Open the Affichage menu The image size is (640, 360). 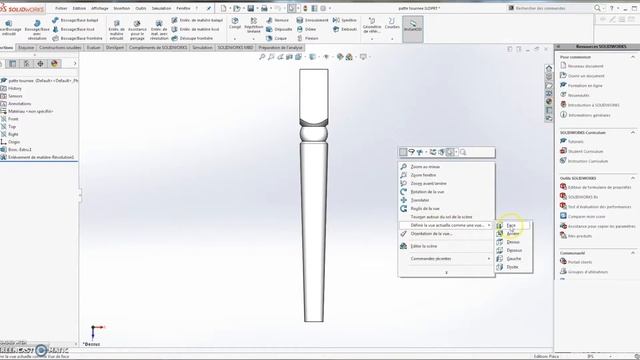100,9
